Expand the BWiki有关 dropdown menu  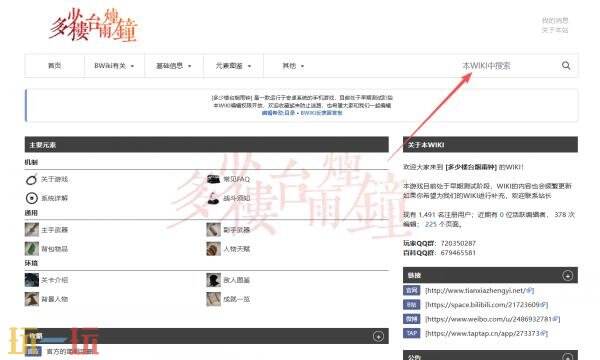(x=114, y=66)
